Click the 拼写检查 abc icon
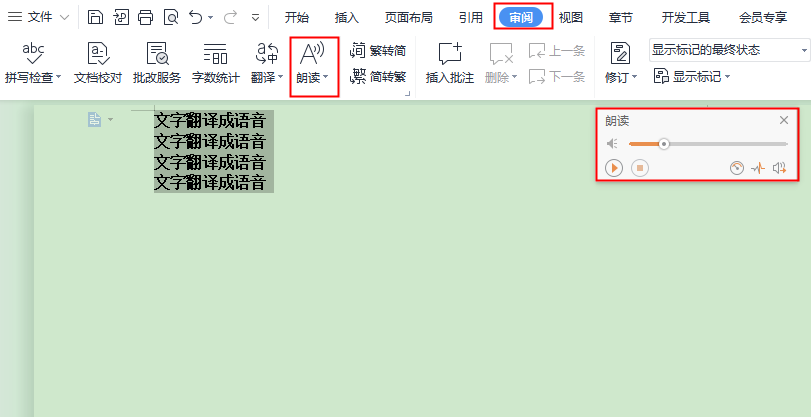811x417 pixels. click(33, 53)
